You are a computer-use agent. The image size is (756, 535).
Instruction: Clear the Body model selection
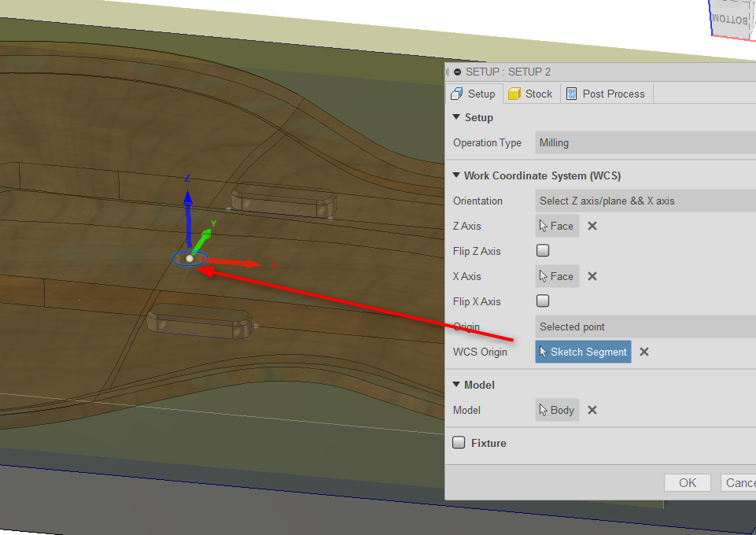tap(591, 410)
